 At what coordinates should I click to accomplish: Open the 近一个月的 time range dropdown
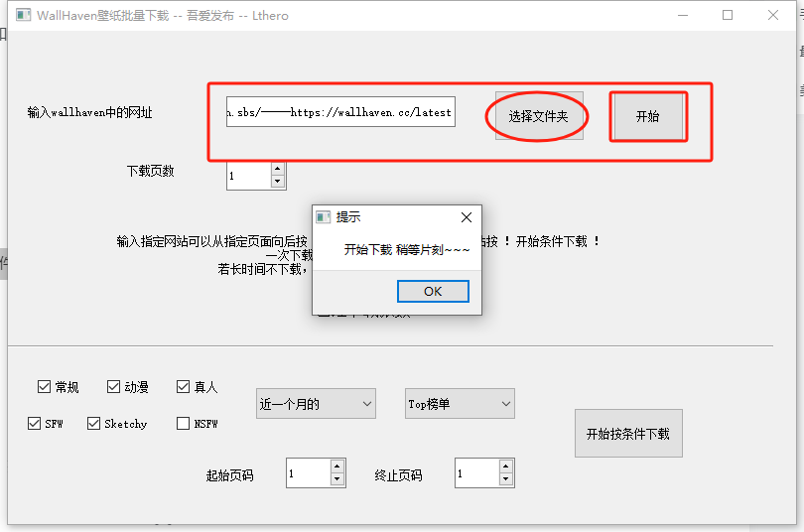[x=316, y=404]
